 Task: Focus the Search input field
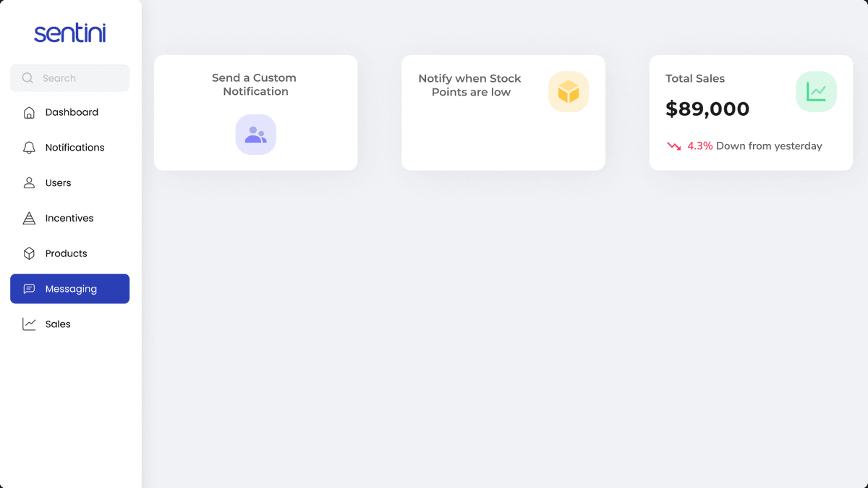(x=70, y=78)
